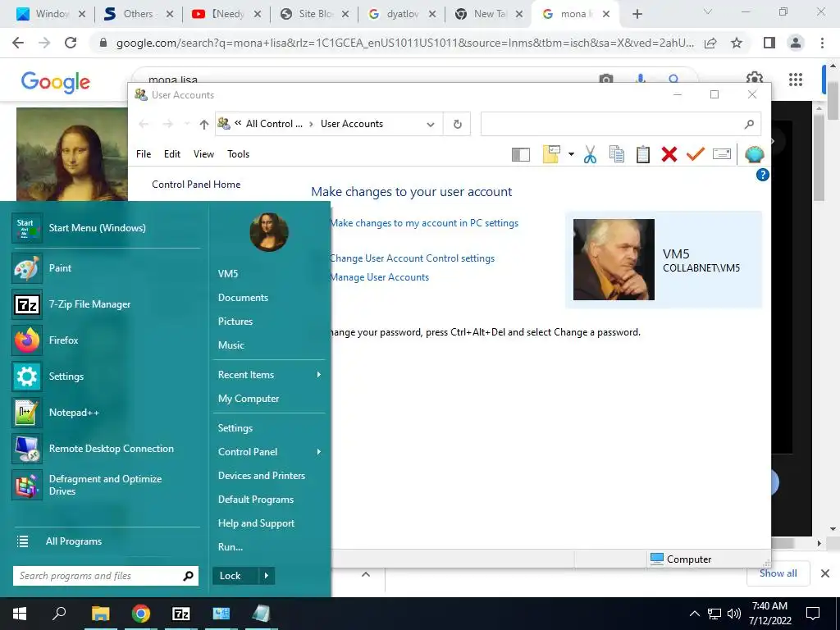The image size is (840, 630).
Task: Open Defragment and Optimize Drives
Action: tap(106, 485)
